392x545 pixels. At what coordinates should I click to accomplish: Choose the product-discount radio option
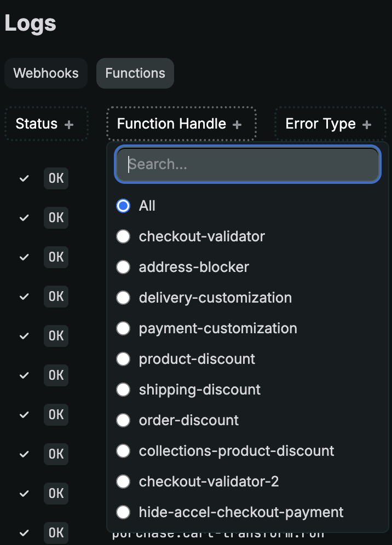pos(124,359)
